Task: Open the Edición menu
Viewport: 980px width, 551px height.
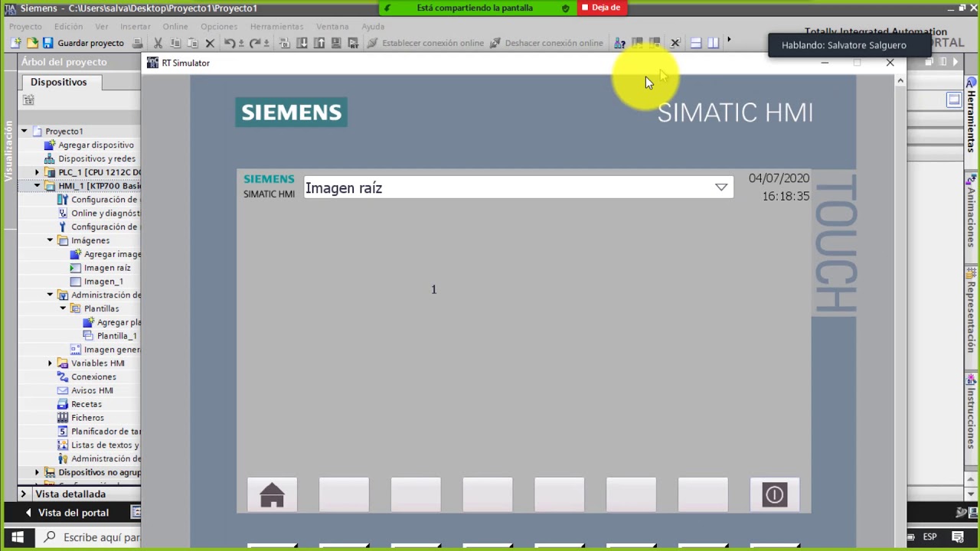Action: [68, 26]
